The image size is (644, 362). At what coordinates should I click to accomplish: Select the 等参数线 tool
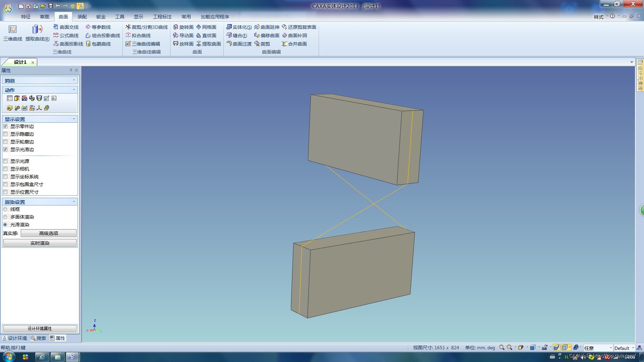click(98, 27)
